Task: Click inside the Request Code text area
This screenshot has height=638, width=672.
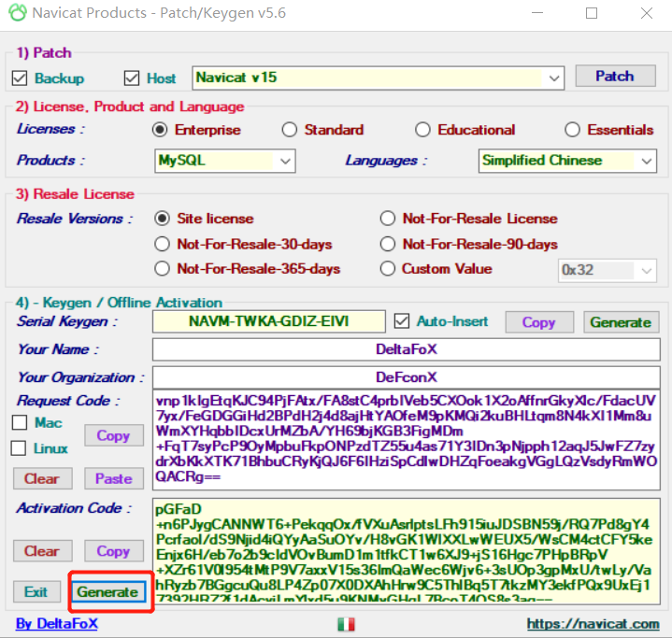Action: tap(407, 440)
